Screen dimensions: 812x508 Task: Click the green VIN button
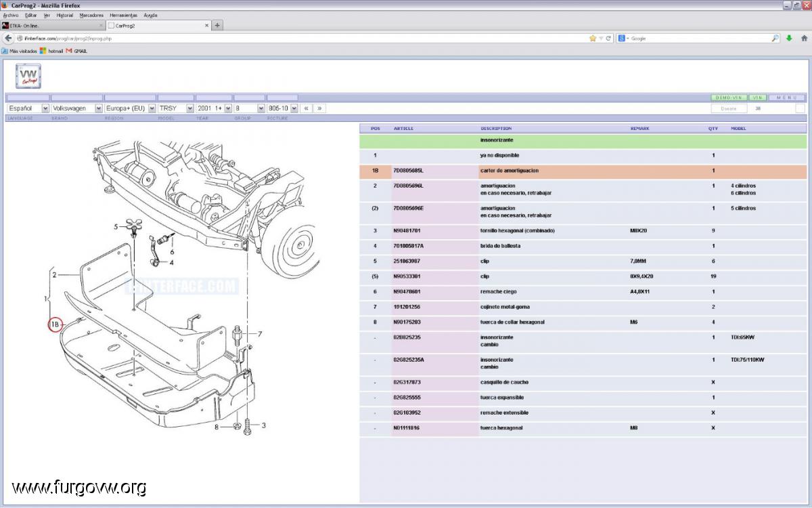pos(758,98)
